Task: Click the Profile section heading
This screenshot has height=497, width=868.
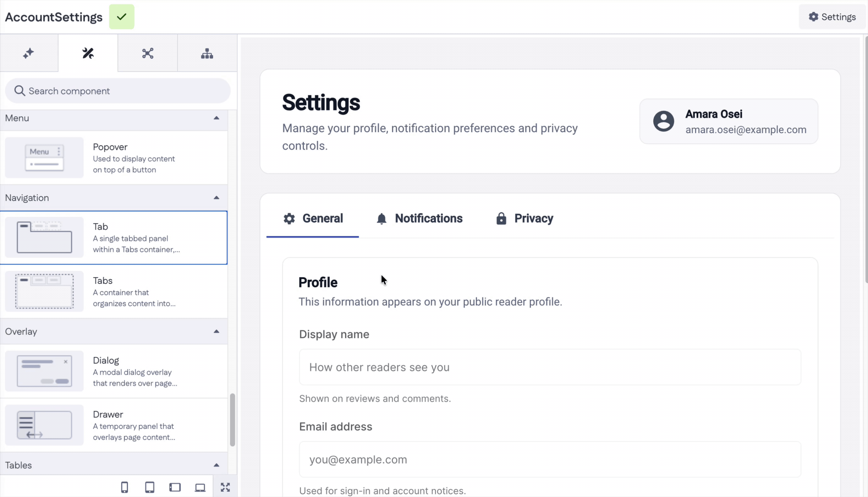Action: 318,283
